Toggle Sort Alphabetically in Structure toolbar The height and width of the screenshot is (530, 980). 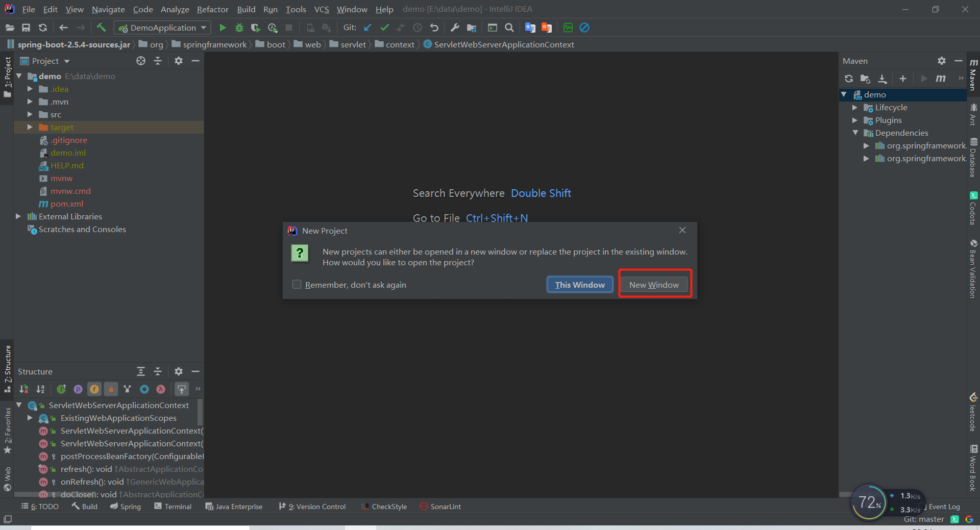click(x=40, y=389)
